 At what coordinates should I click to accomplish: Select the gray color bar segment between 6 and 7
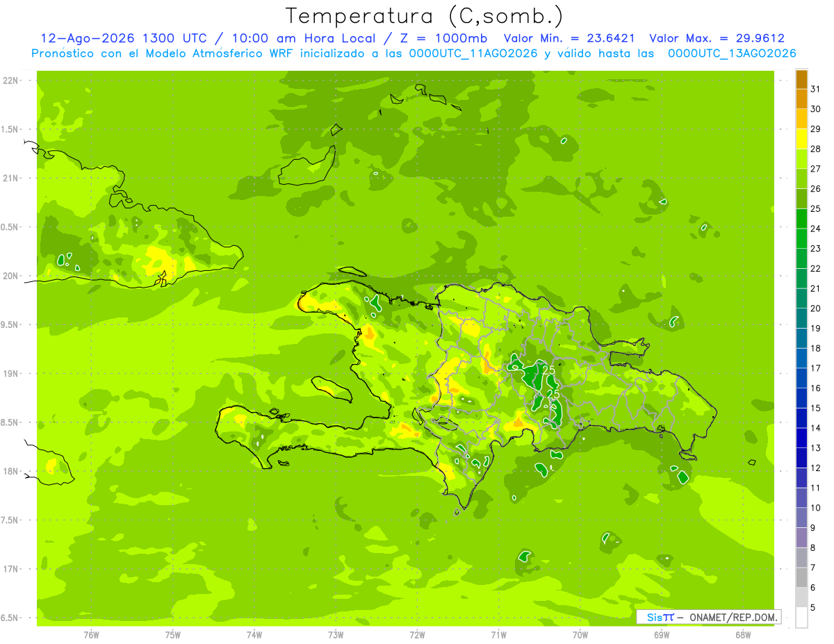801,577
